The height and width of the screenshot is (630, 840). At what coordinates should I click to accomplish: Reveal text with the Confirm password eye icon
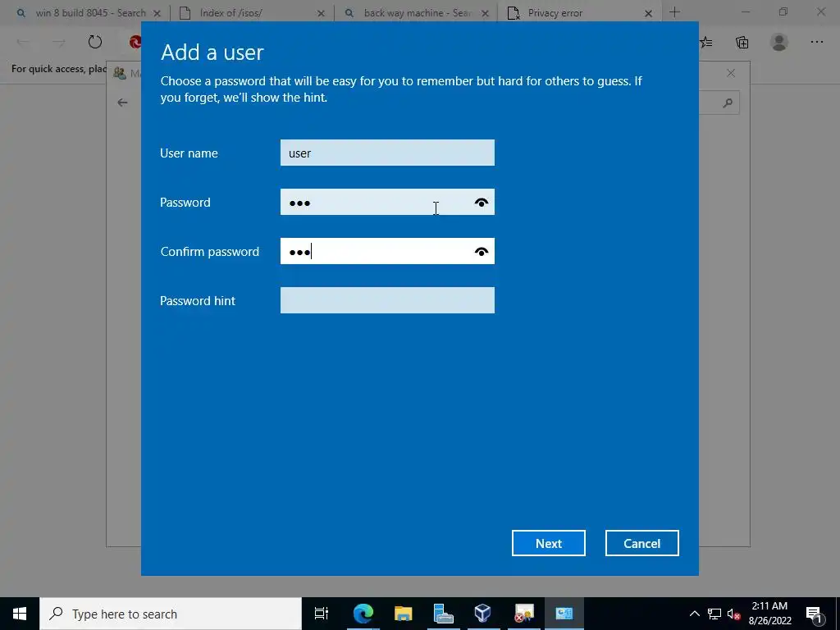(481, 252)
